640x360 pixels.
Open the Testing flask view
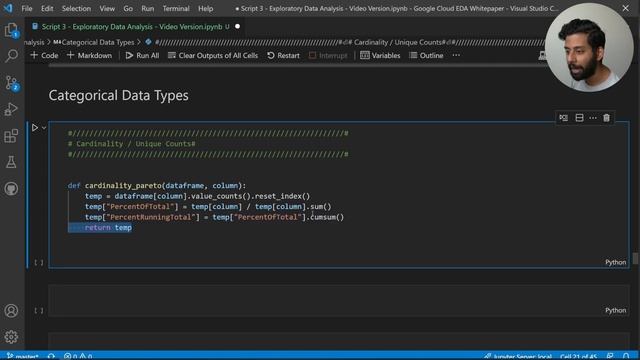click(x=11, y=162)
